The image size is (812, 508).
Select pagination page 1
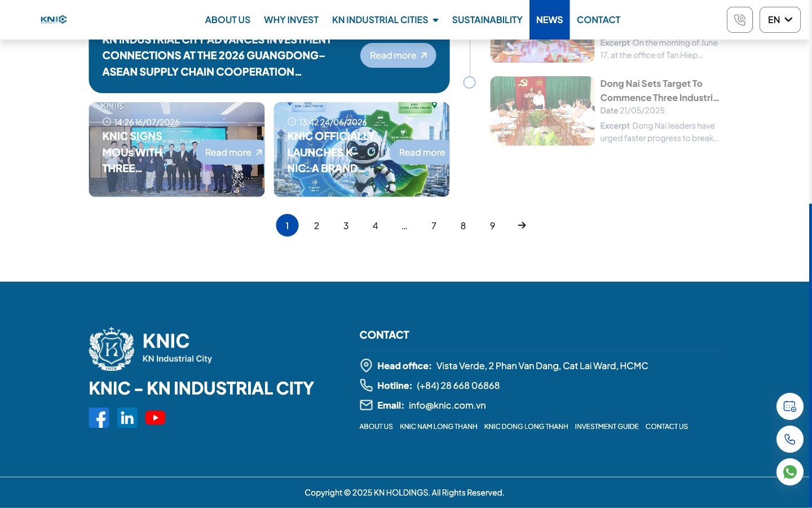pyautogui.click(x=287, y=225)
